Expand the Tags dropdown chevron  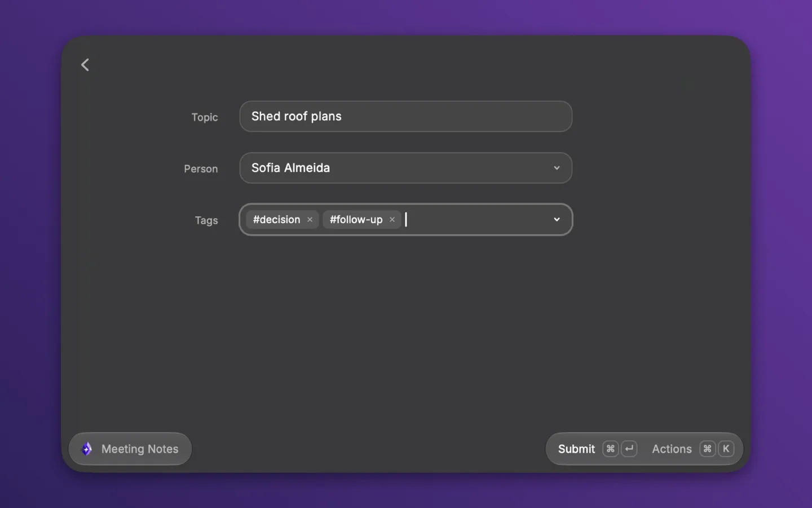[x=557, y=220]
